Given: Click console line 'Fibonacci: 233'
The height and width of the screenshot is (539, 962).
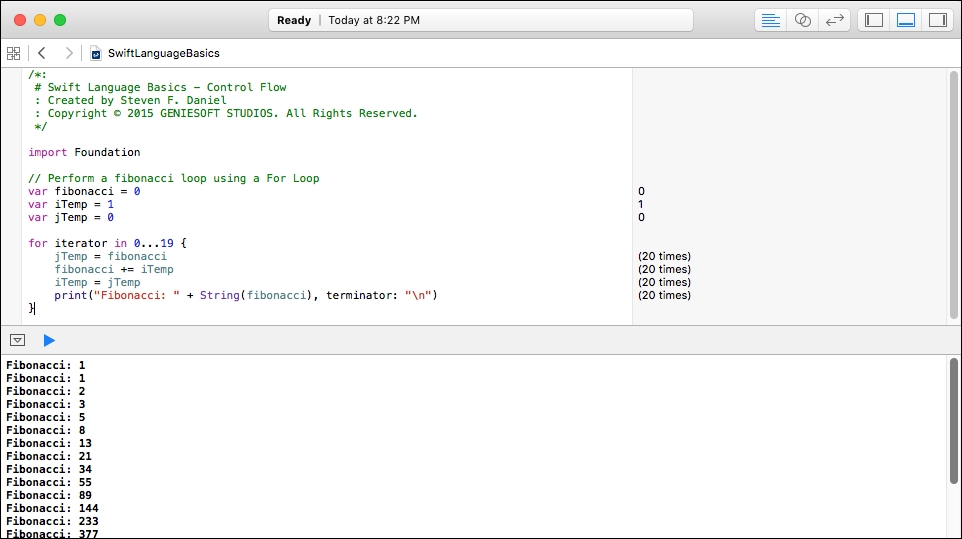Looking at the screenshot, I should tap(52, 521).
